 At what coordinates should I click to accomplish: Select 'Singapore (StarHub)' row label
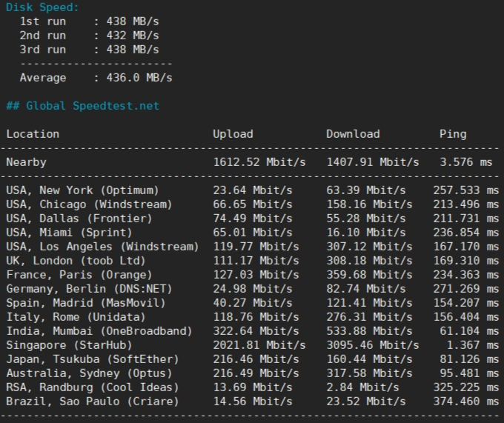tap(69, 346)
